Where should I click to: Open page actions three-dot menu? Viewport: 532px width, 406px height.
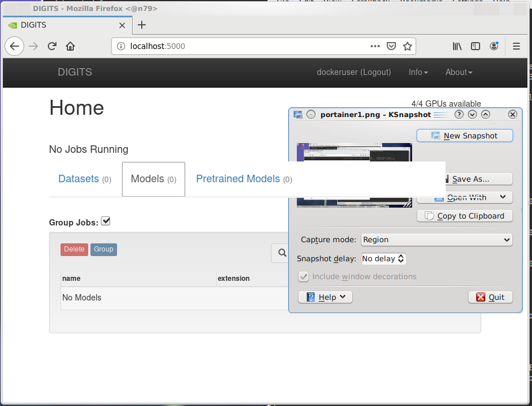[375, 46]
